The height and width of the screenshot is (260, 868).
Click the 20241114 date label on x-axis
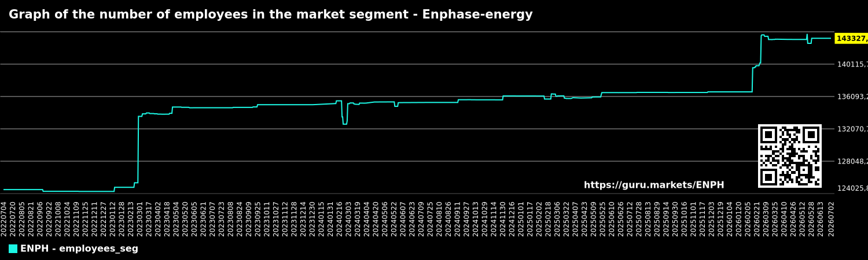pos(494,218)
